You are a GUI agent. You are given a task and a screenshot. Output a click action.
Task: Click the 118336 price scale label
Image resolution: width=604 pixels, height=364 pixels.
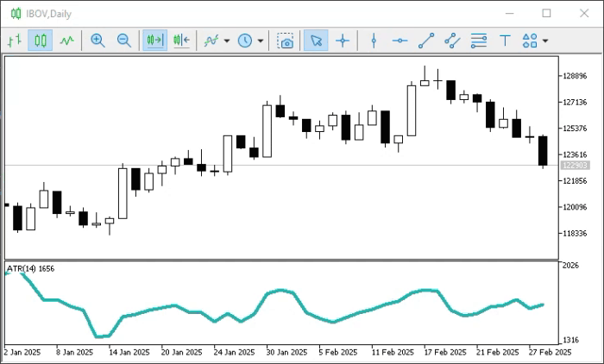coord(576,234)
